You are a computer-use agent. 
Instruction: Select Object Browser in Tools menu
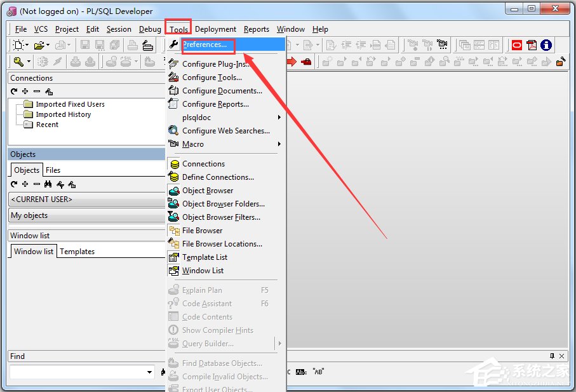pos(226,191)
